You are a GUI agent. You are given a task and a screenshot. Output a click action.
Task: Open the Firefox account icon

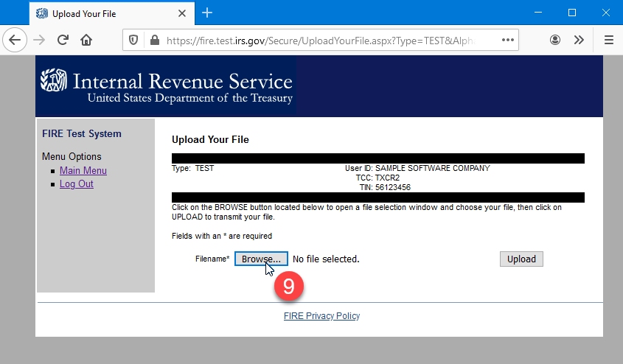[x=555, y=40]
